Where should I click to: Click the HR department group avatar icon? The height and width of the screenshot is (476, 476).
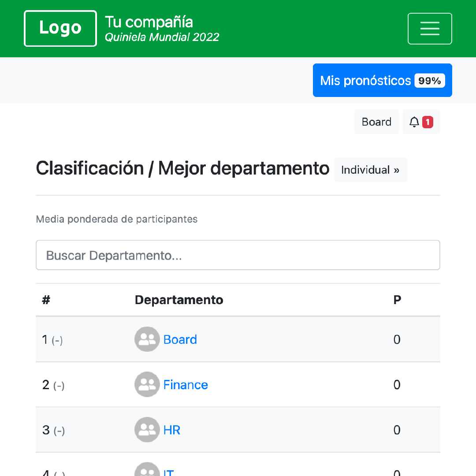147,429
